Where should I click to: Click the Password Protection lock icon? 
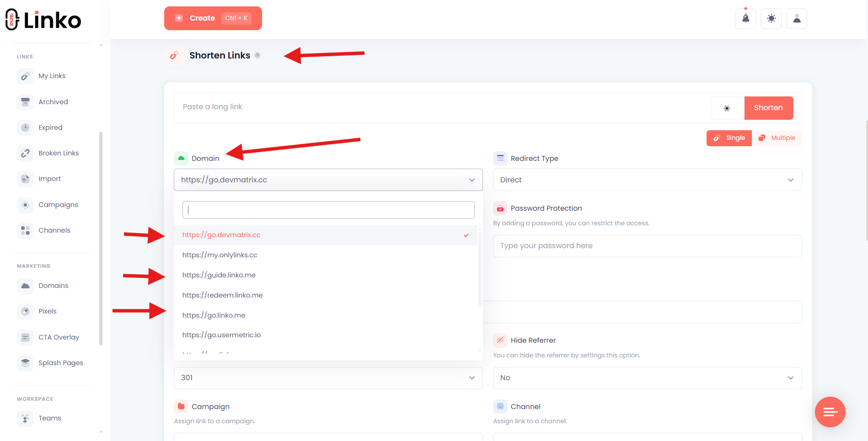(x=500, y=208)
